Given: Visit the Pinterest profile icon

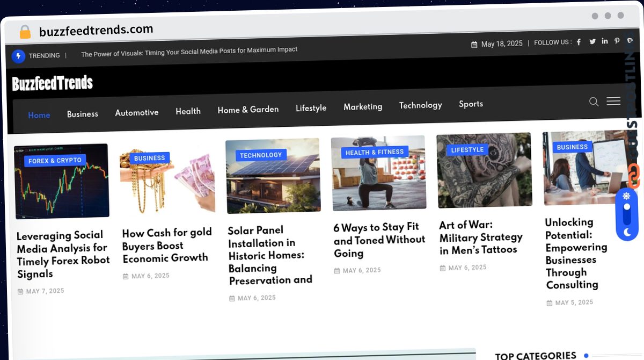Looking at the screenshot, I should click(x=617, y=41).
